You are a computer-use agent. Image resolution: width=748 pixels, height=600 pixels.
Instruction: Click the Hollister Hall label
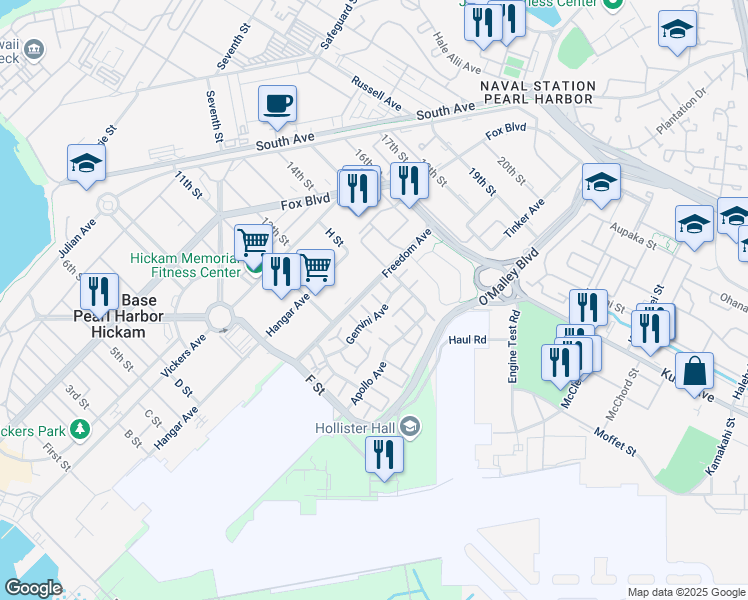pyautogui.click(x=355, y=428)
